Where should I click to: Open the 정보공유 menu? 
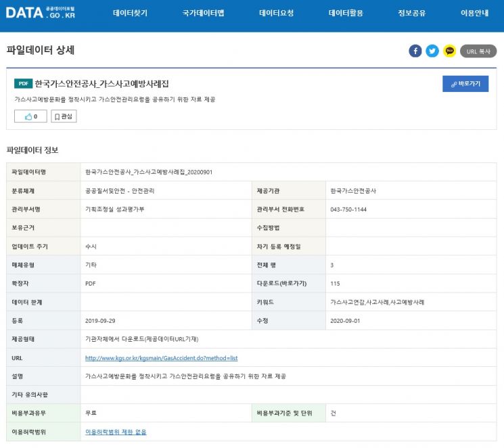(x=412, y=13)
